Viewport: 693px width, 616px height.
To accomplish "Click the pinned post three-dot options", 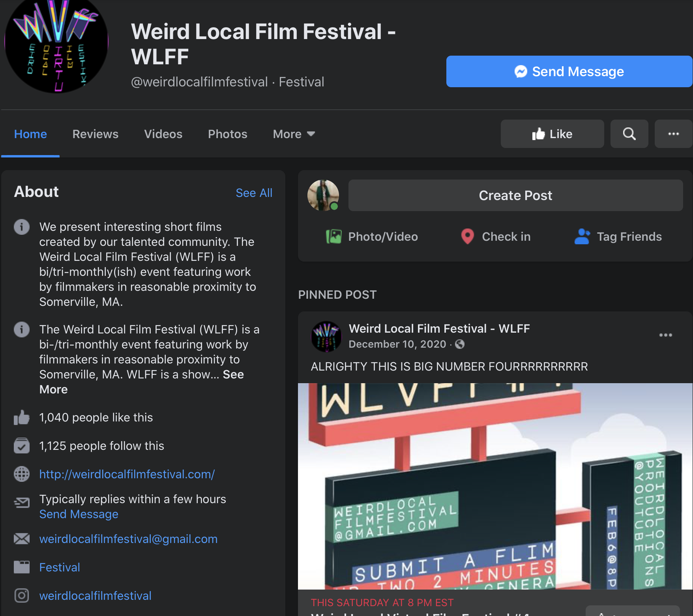I will (665, 335).
